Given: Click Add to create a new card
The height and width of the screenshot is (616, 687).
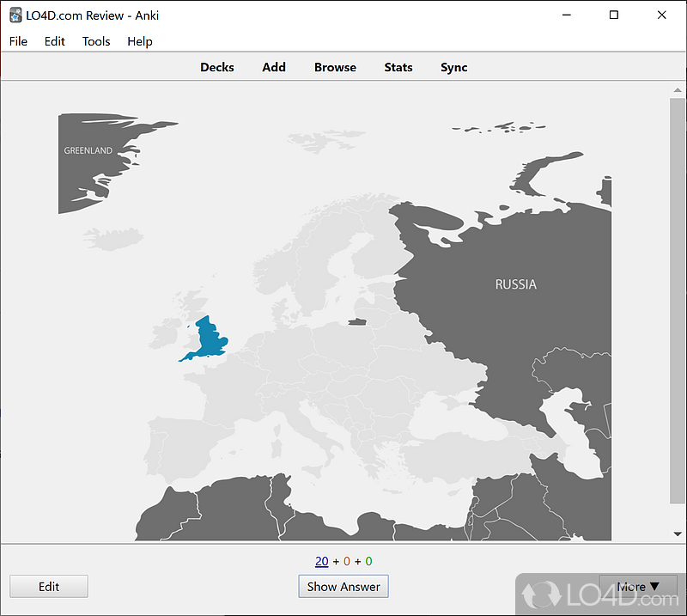Looking at the screenshot, I should (x=274, y=67).
